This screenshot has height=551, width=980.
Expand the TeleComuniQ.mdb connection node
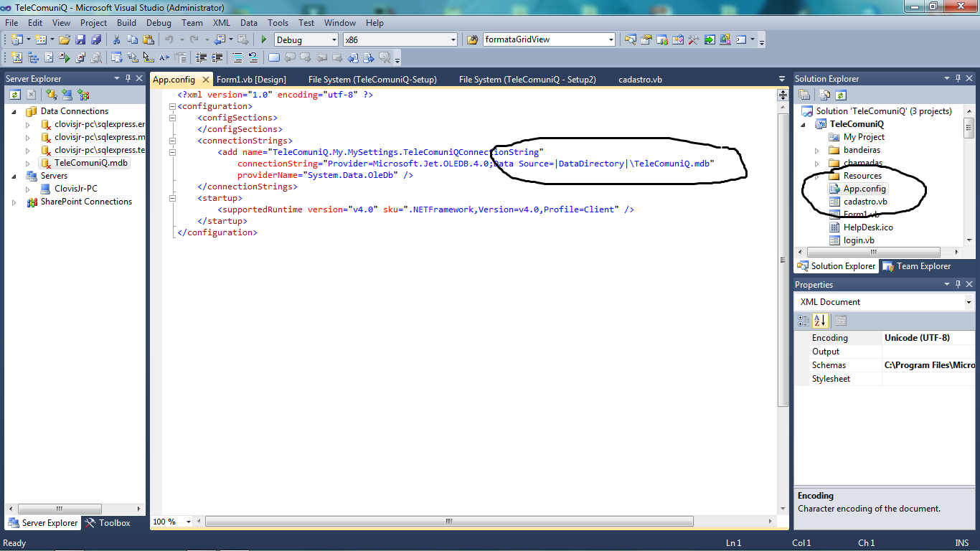(28, 163)
